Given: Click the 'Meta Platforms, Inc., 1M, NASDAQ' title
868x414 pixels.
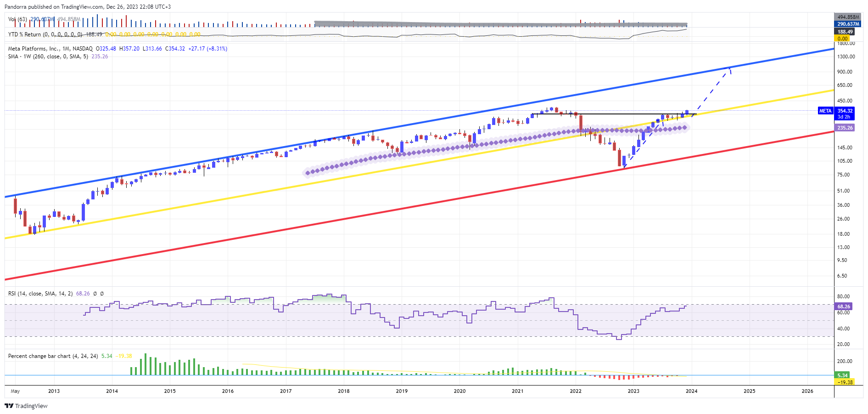Looking at the screenshot, I should click(x=50, y=49).
